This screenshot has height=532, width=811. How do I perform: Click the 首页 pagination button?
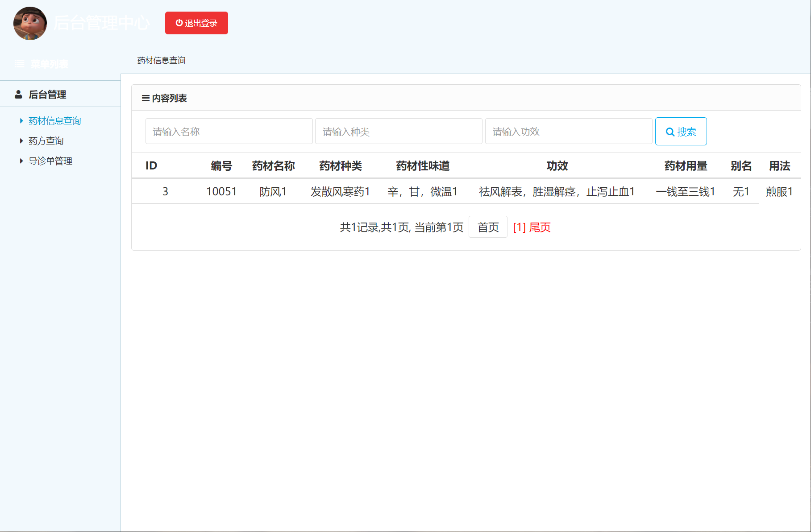tap(488, 227)
